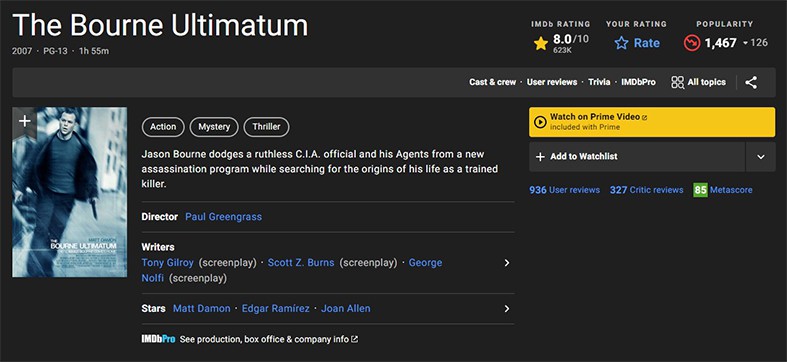Viewport: 787px width, 362px height.
Task: Click the 1h 55m runtime text
Action: 94,51
